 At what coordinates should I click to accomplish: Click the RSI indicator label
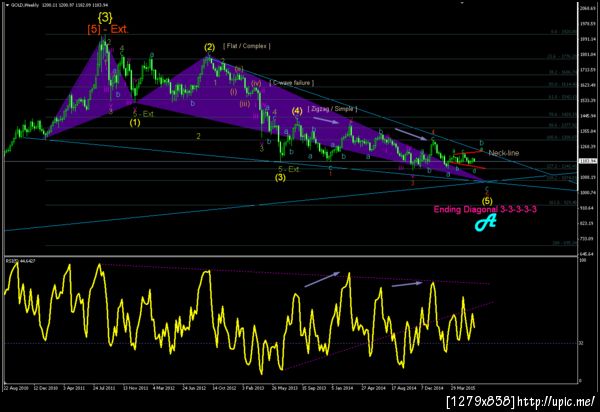pos(20,261)
